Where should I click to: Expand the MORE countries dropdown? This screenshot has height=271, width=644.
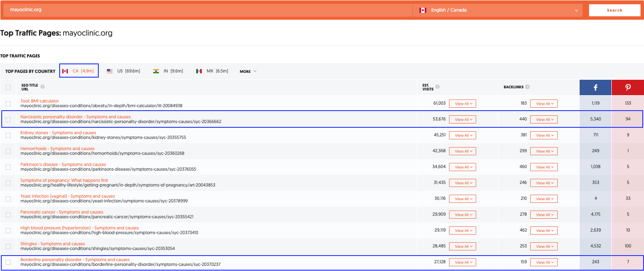pos(248,71)
